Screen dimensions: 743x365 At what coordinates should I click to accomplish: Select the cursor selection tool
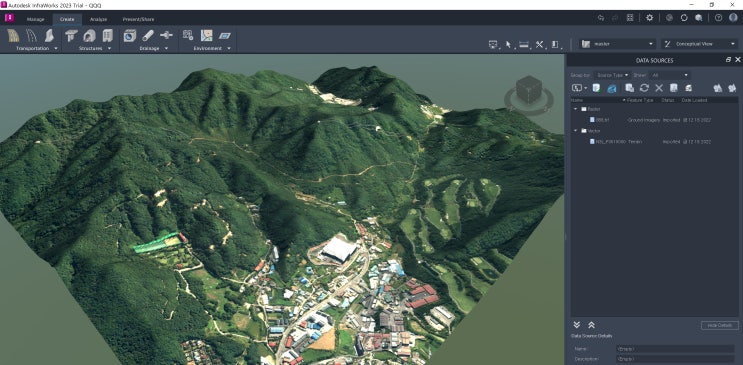click(509, 45)
